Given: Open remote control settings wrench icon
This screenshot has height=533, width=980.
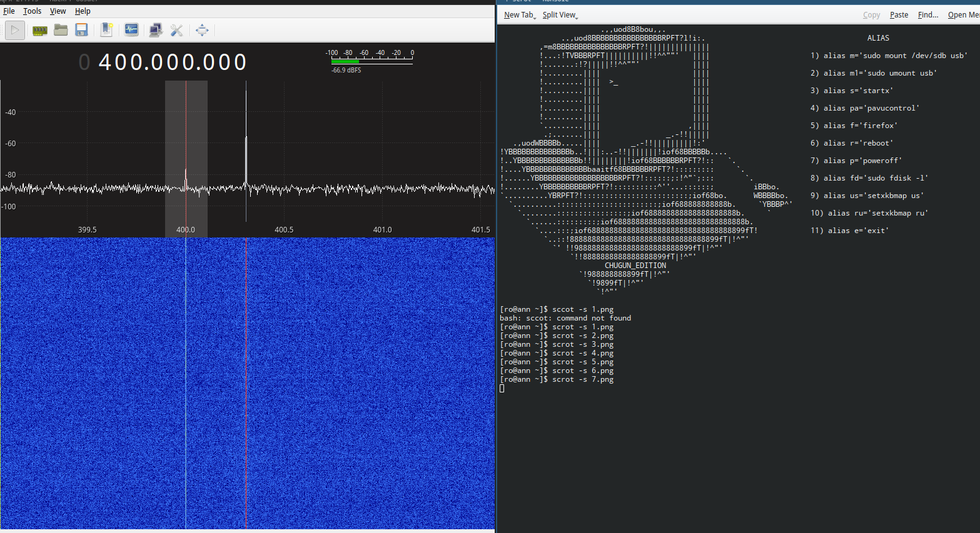Looking at the screenshot, I should point(177,30).
